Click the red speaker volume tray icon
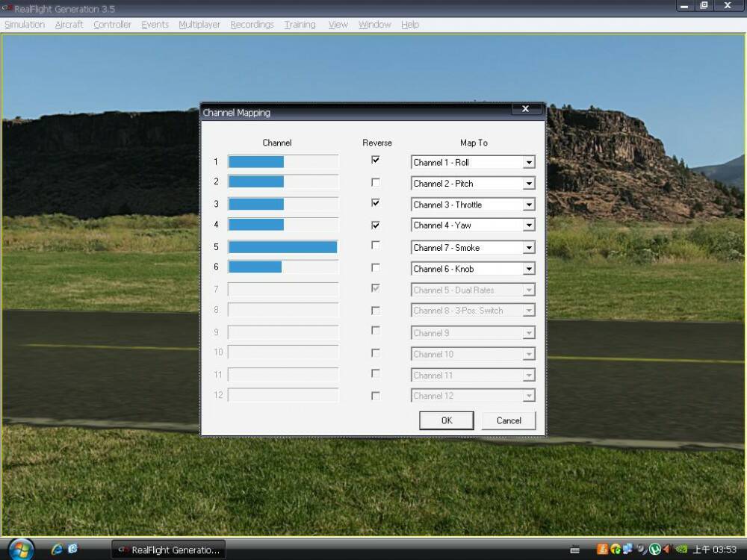This screenshot has width=747, height=560. 667,550
